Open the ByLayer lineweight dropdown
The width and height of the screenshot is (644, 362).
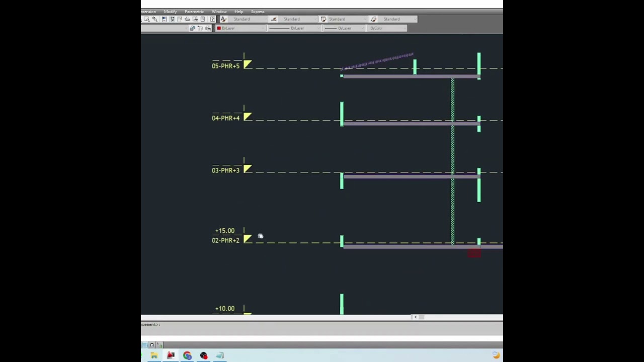click(x=345, y=28)
